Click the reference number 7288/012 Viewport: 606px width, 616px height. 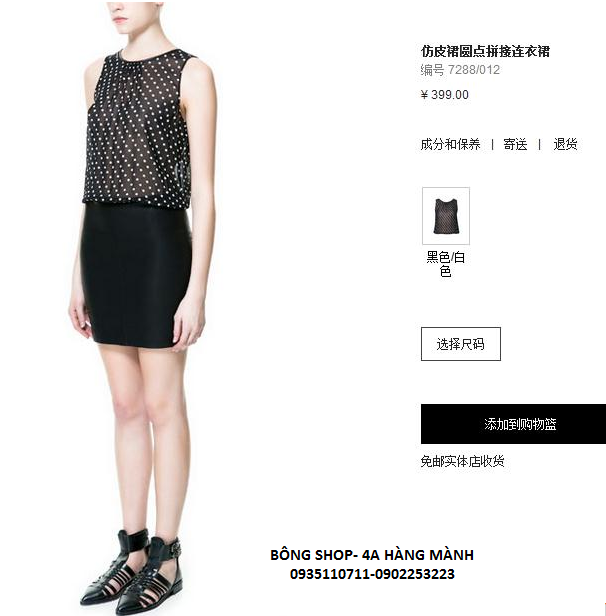pyautogui.click(x=474, y=70)
